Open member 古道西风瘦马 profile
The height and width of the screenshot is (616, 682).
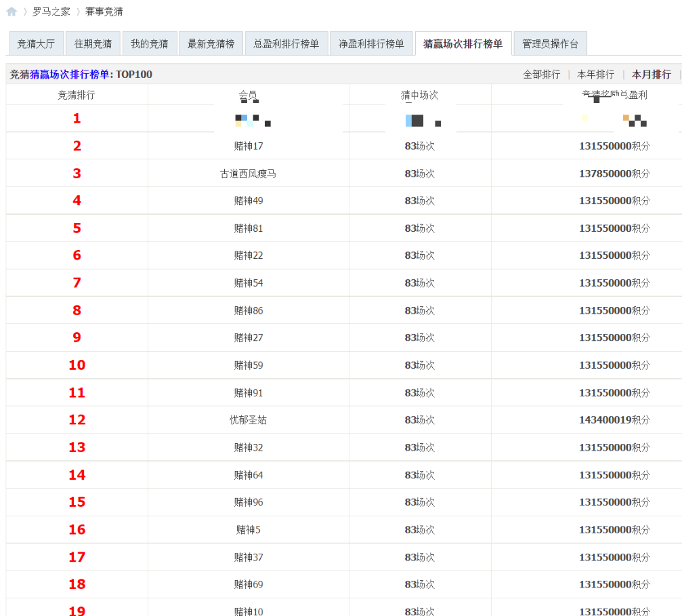coord(248,174)
